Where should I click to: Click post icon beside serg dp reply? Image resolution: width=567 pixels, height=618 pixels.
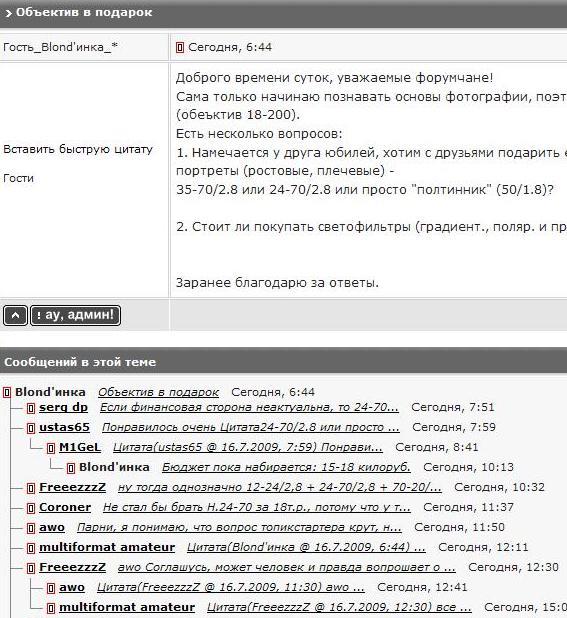click(x=31, y=408)
